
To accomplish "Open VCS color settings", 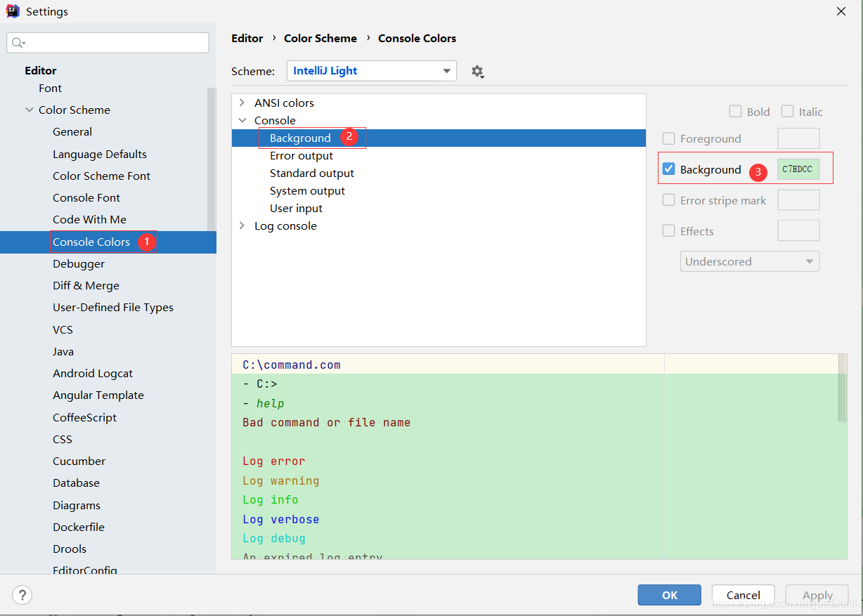I will click(63, 329).
